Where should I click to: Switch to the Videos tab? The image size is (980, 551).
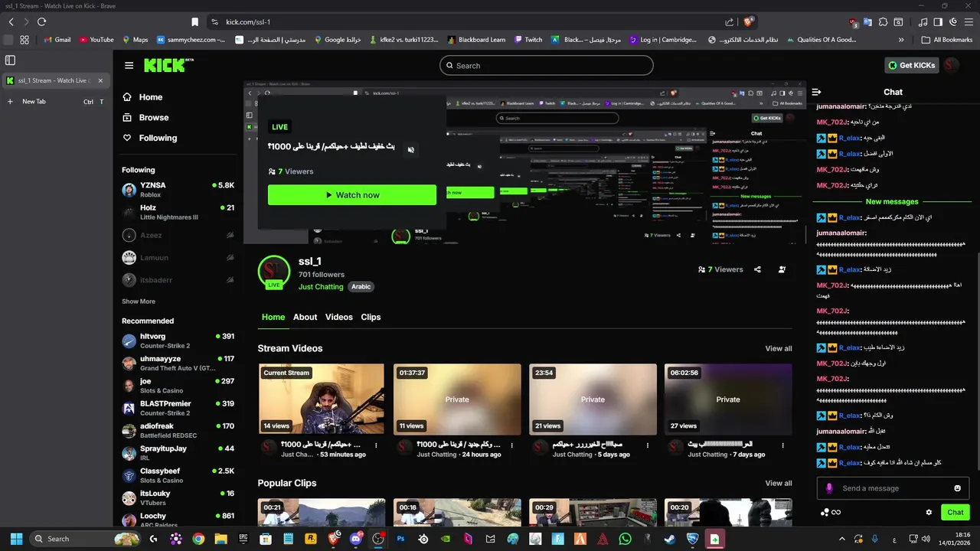point(339,317)
